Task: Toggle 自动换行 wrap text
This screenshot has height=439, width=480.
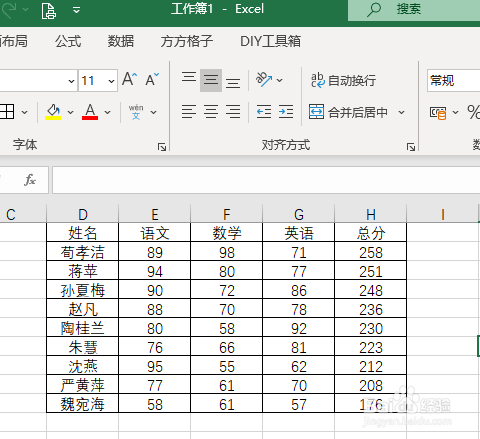Action: coord(343,80)
